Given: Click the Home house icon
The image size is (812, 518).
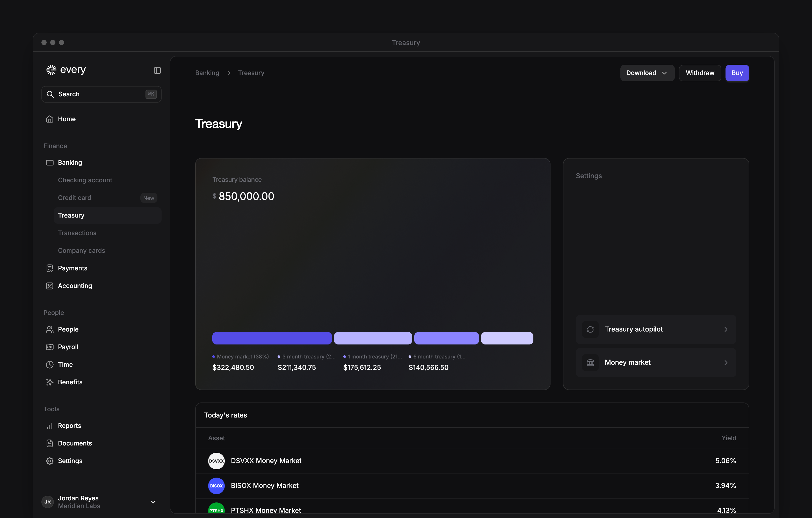Looking at the screenshot, I should [x=49, y=119].
